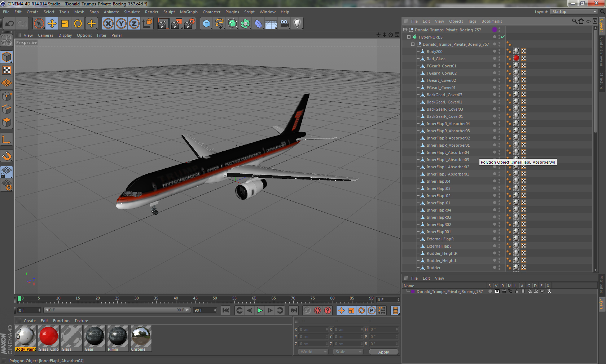Open the Layout dropdown showing Startup
This screenshot has height=364, width=606.
[x=574, y=12]
